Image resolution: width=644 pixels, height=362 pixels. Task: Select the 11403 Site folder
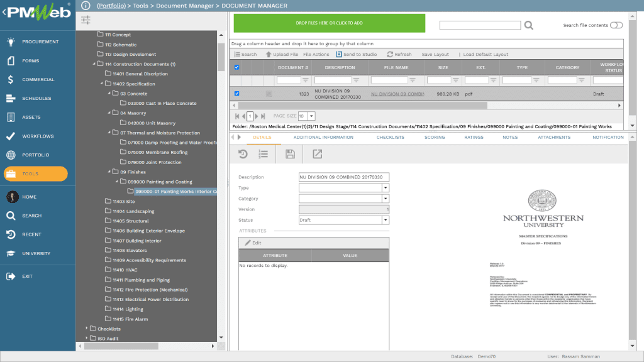point(124,202)
